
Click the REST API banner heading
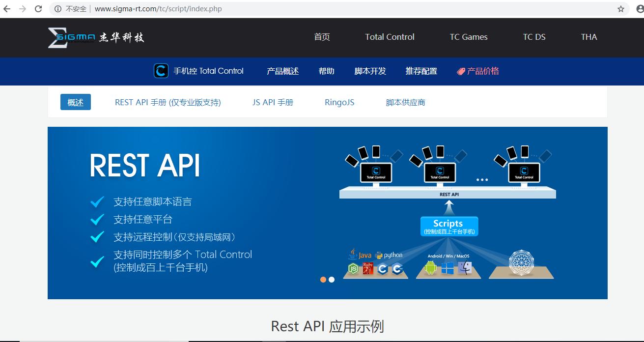pos(145,166)
